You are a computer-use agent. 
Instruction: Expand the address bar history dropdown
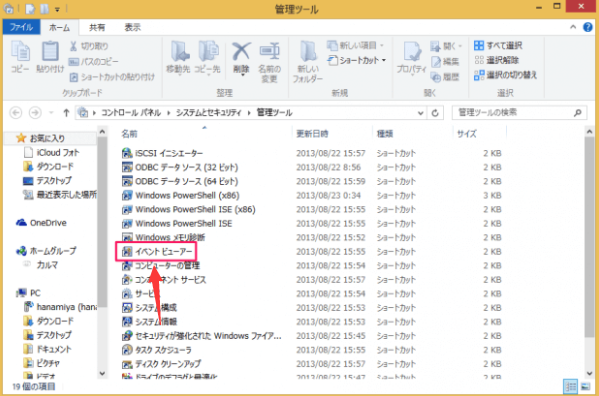(x=420, y=113)
